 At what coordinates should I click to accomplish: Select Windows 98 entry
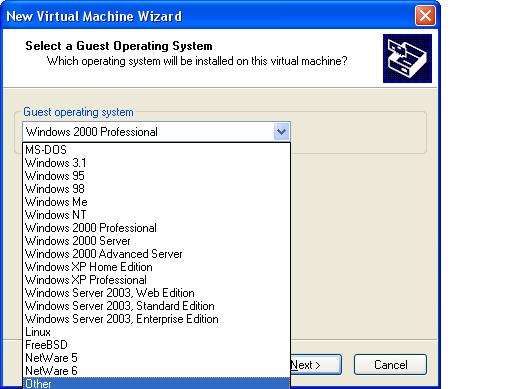157,189
